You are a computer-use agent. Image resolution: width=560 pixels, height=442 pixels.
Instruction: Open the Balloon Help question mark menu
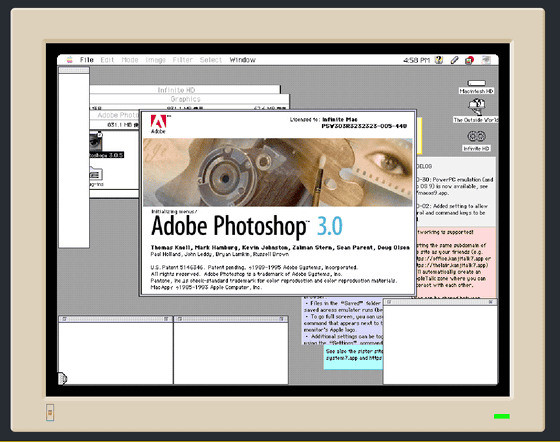439,60
